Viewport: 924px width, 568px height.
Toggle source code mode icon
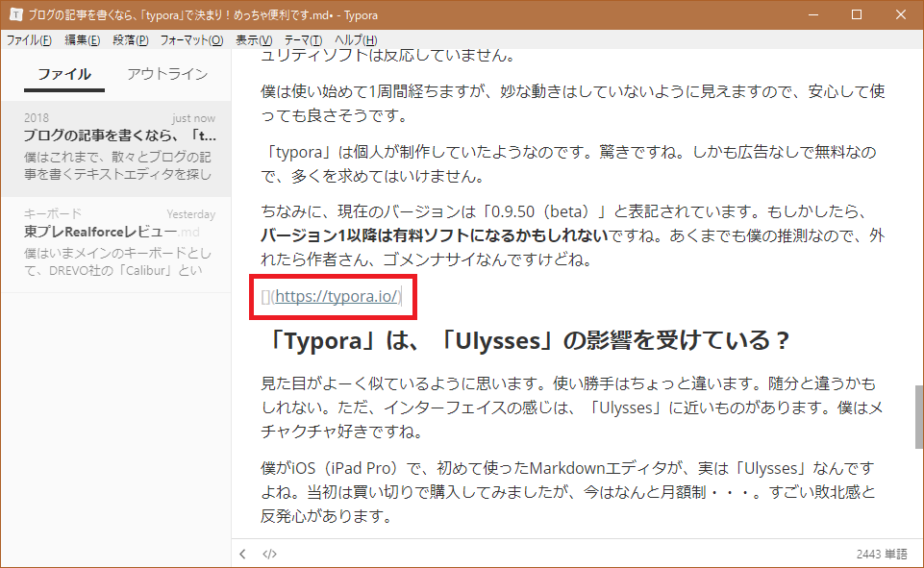(x=270, y=554)
